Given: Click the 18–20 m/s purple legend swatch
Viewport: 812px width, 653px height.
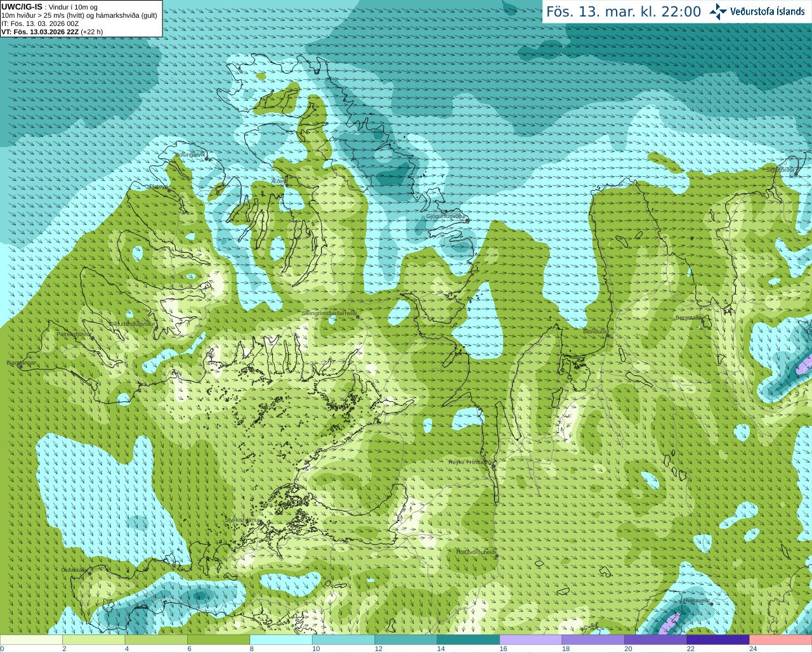Looking at the screenshot, I should [x=593, y=640].
